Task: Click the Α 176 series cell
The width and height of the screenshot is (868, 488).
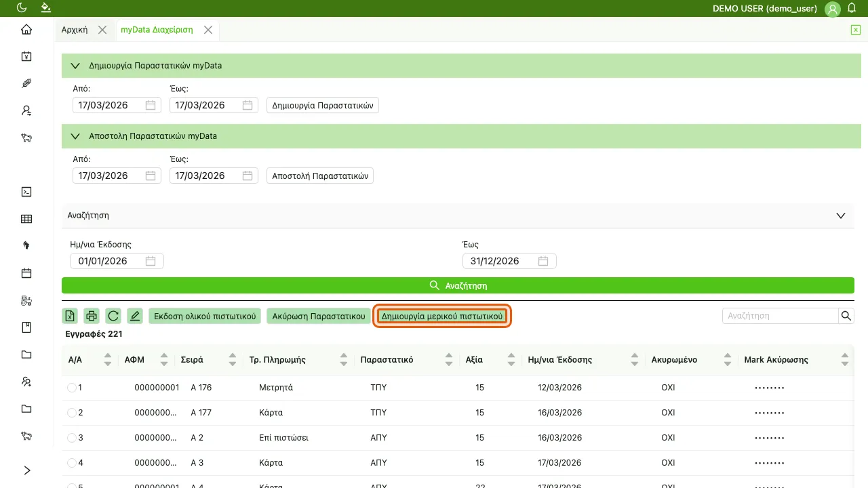Action: click(201, 388)
